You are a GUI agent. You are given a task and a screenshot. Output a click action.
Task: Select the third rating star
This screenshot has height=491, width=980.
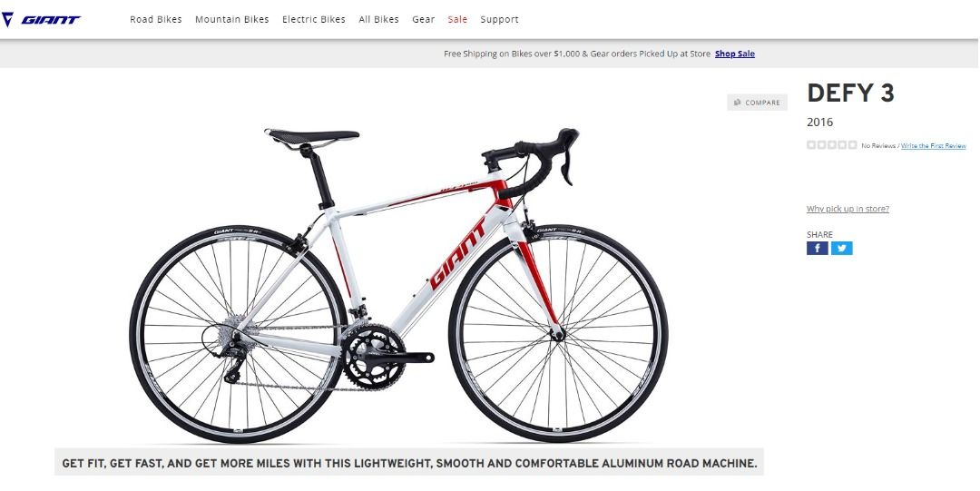pos(832,145)
